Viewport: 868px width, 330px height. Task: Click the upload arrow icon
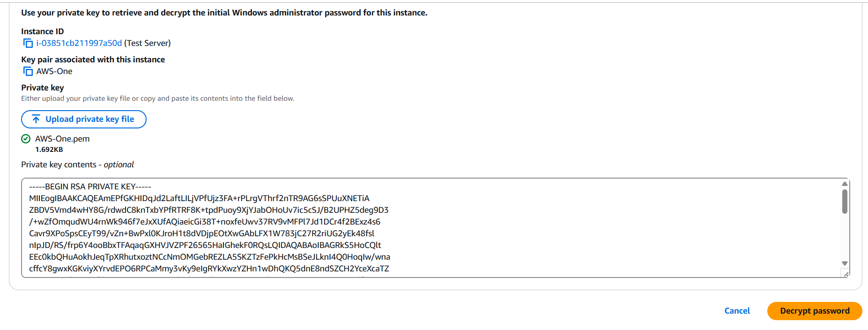coord(36,119)
